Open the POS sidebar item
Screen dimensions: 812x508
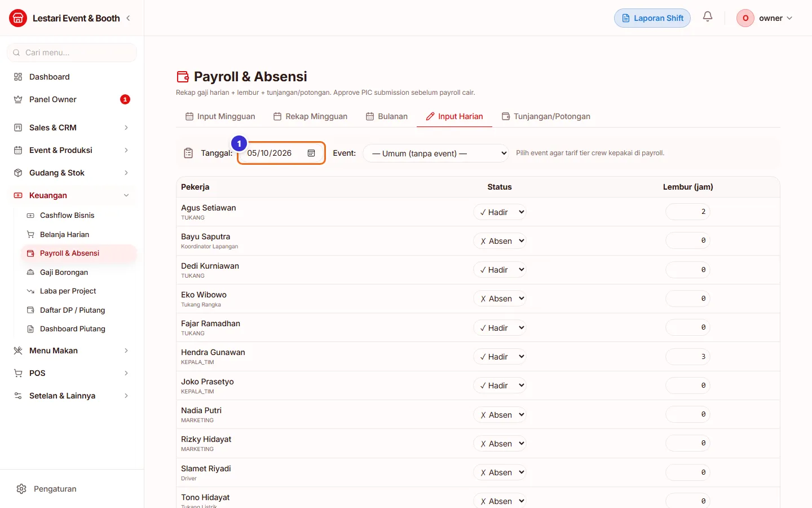(72, 373)
